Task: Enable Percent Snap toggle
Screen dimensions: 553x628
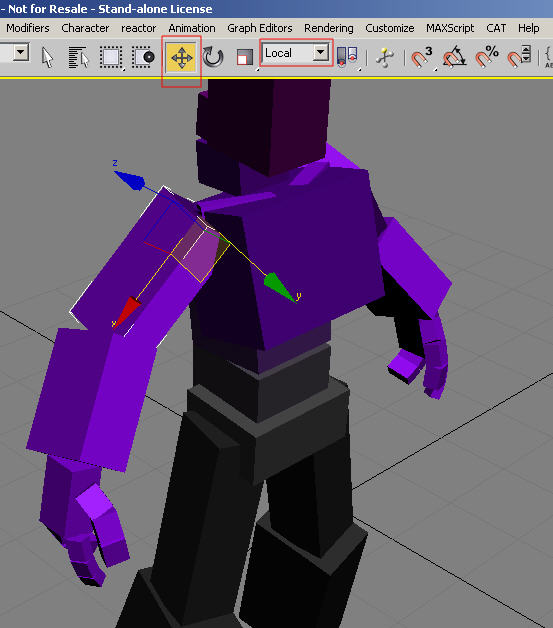Action: point(487,57)
